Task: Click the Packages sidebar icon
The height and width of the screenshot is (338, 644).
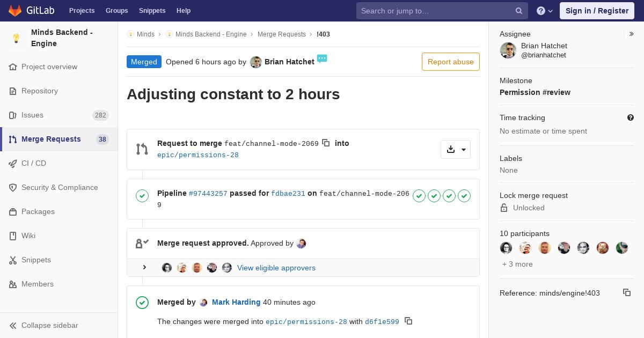Action: (x=13, y=212)
